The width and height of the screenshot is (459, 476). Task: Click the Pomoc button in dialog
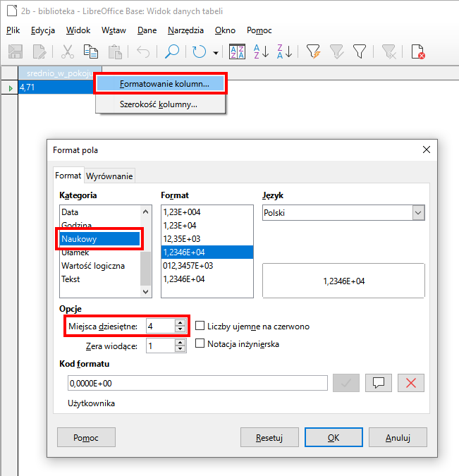[86, 437]
